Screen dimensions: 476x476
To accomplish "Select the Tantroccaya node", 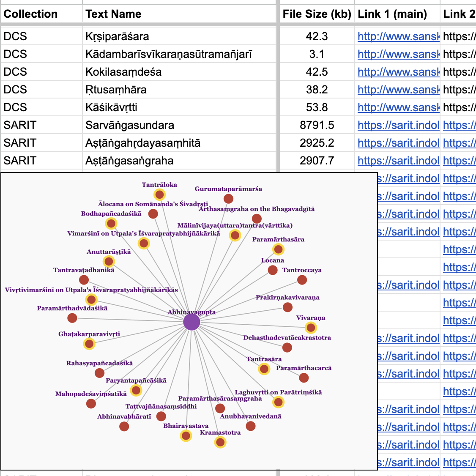I will coord(302,280).
